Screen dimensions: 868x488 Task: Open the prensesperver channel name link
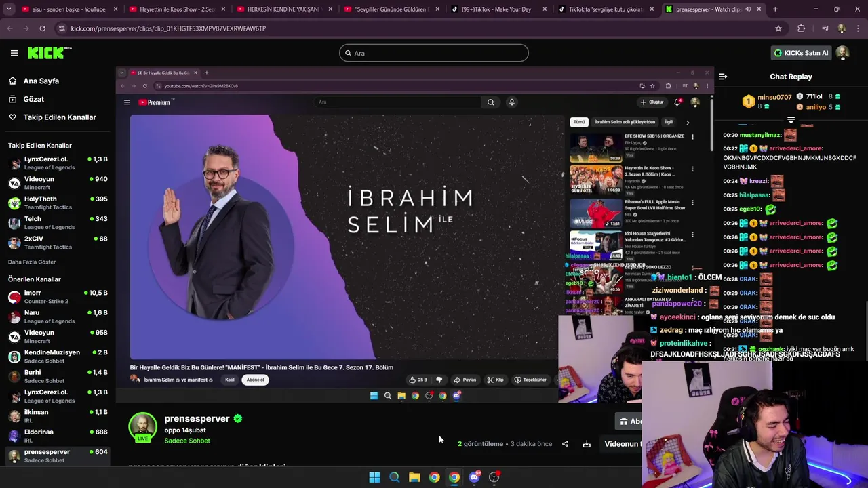tap(197, 418)
